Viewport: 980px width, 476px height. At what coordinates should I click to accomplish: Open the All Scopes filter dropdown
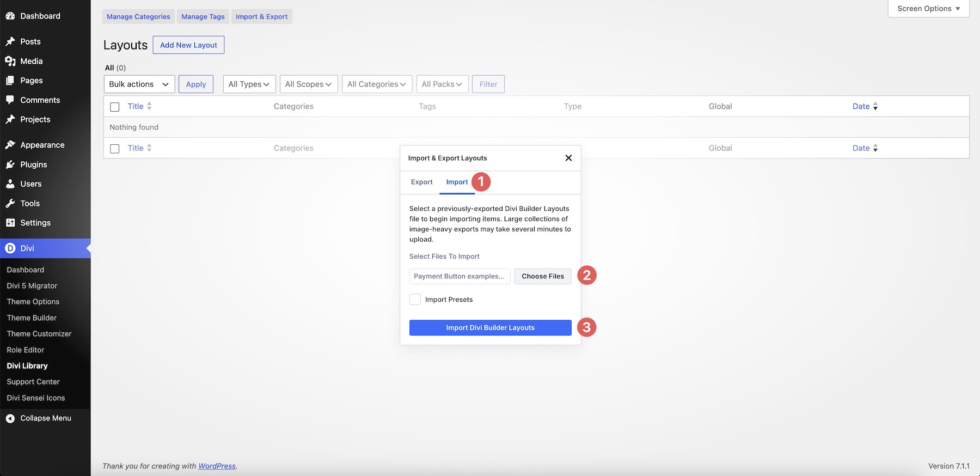click(x=309, y=84)
